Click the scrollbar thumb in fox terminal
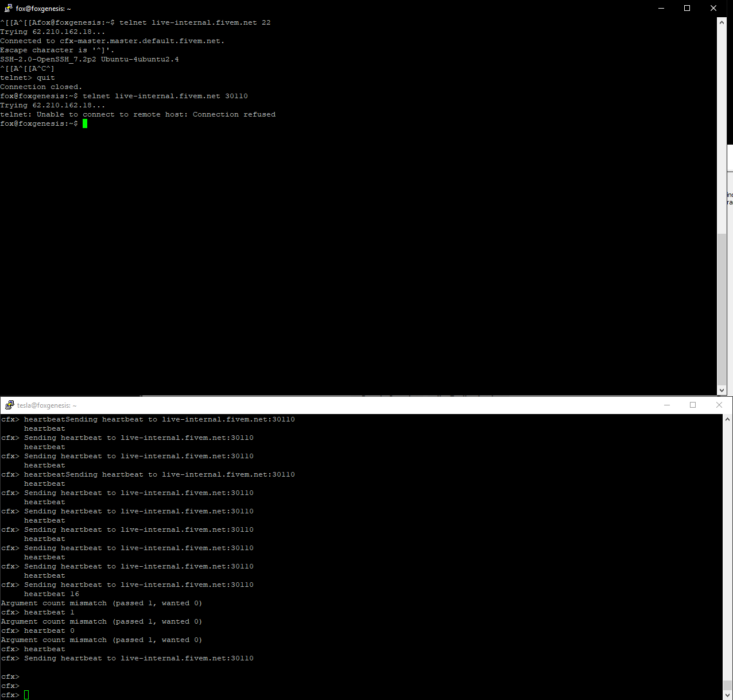 [x=722, y=309]
